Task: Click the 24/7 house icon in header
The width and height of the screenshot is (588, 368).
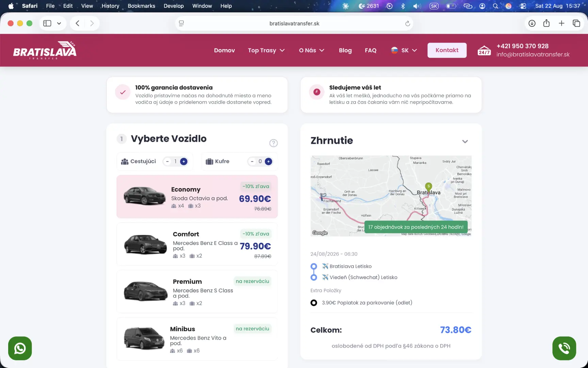Action: coord(484,50)
